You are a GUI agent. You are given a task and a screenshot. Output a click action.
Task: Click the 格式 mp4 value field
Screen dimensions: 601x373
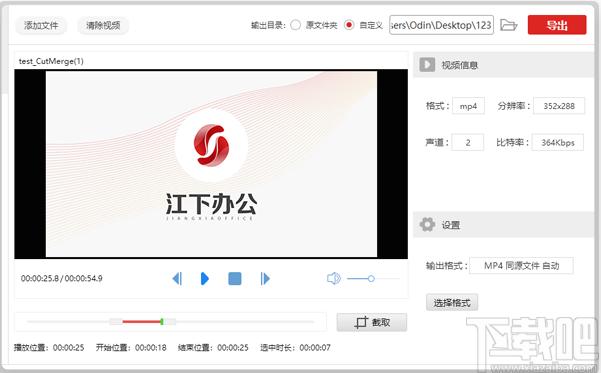tap(468, 106)
